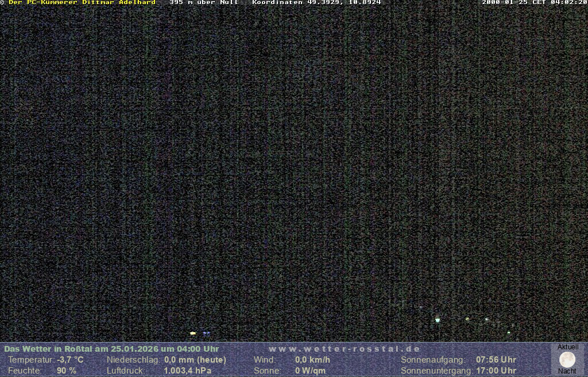Select the Koordinaten 49.3929, 10.8924 text
588x377 pixels.
(316, 3)
